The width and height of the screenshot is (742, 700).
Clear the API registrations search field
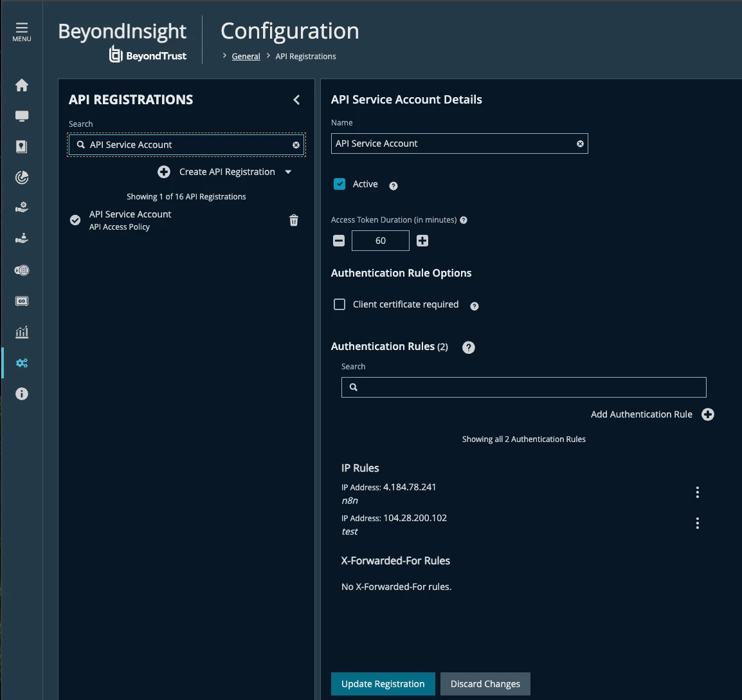296,145
